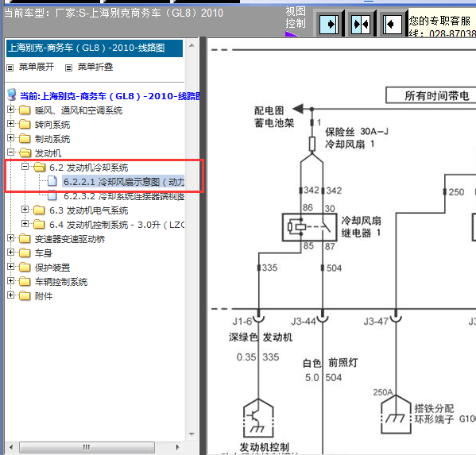The height and width of the screenshot is (455, 476).
Task: Click folder icon for 转向系统
Action: pyautogui.click(x=25, y=124)
